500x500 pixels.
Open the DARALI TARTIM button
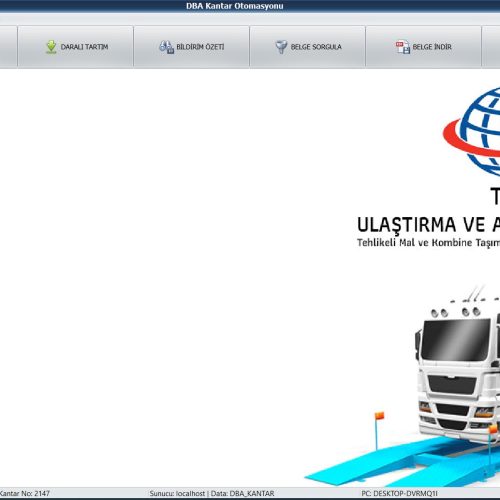pyautogui.click(x=75, y=47)
